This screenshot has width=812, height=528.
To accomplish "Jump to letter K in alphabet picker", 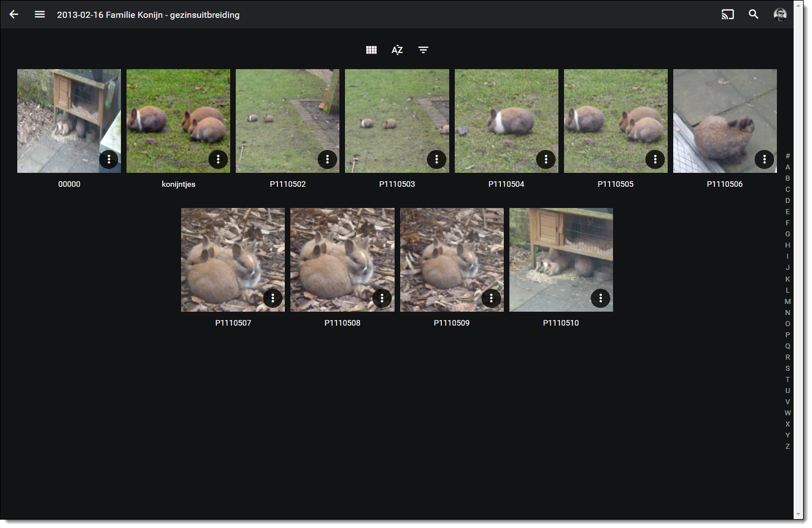I will [x=787, y=279].
